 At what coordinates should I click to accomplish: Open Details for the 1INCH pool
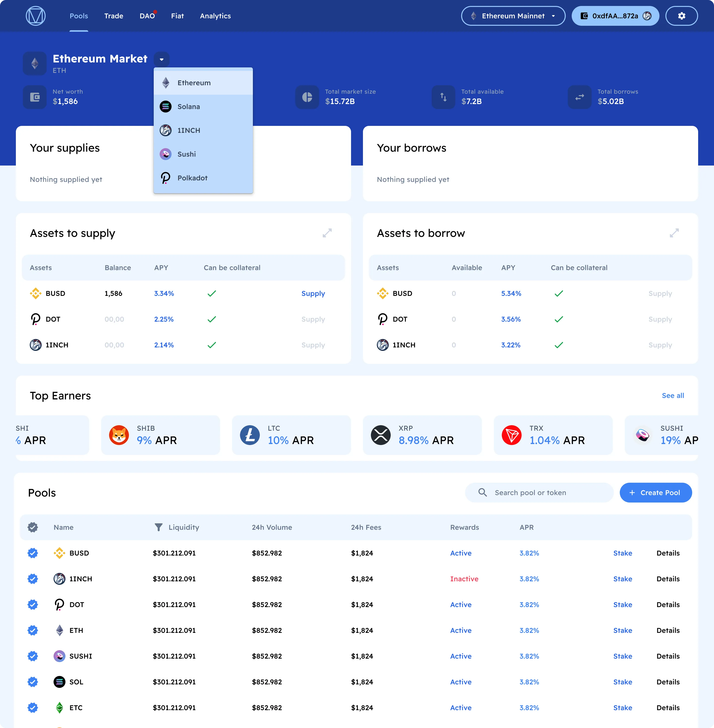668,578
